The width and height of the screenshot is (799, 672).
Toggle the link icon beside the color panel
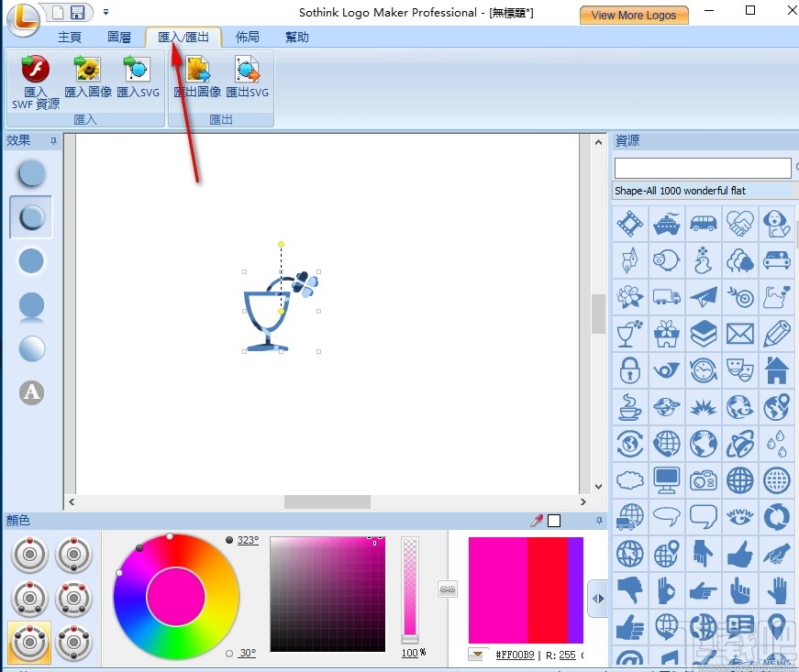point(448,590)
